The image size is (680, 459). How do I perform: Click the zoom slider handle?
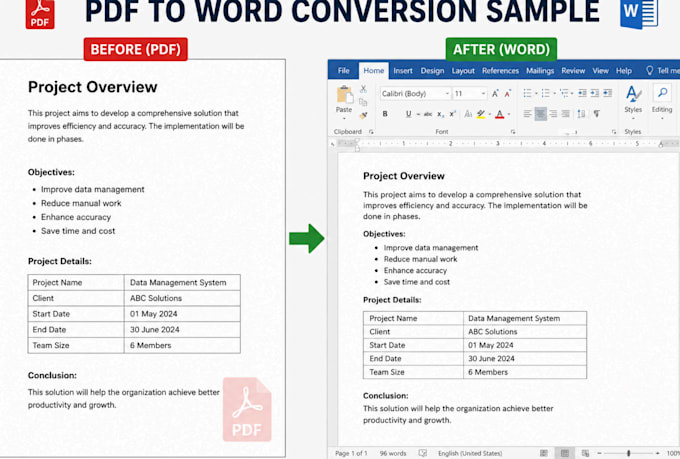pos(628,453)
